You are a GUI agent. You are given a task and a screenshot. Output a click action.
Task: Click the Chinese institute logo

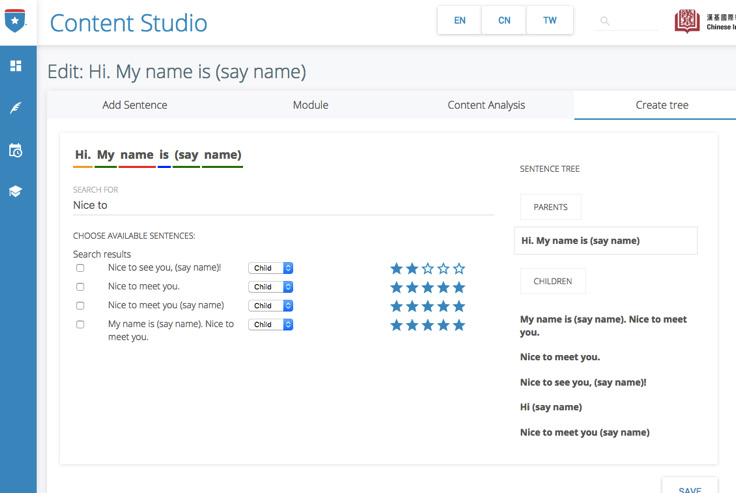(x=687, y=21)
